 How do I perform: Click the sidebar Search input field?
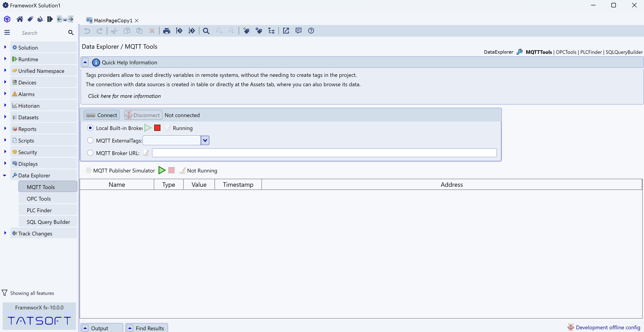42,33
